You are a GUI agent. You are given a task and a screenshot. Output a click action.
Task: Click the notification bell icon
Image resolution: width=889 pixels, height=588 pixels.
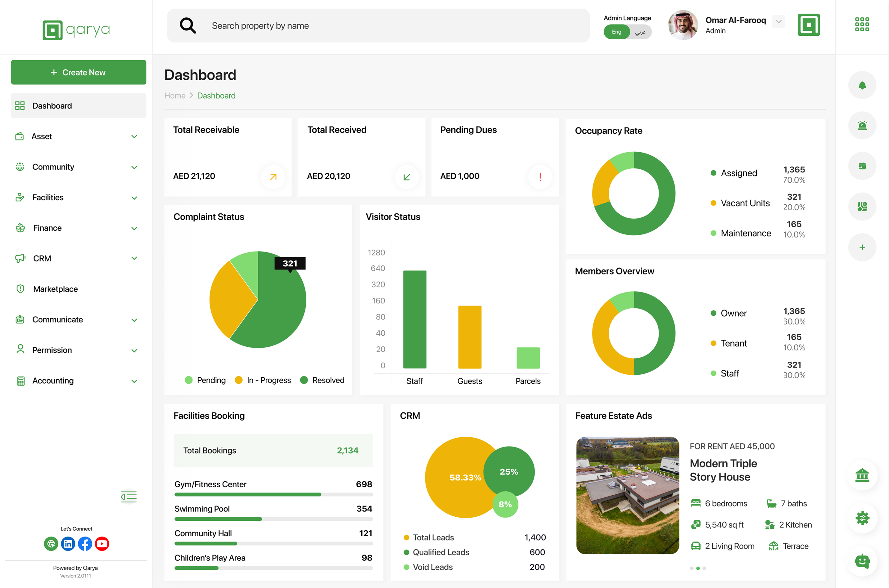[862, 85]
